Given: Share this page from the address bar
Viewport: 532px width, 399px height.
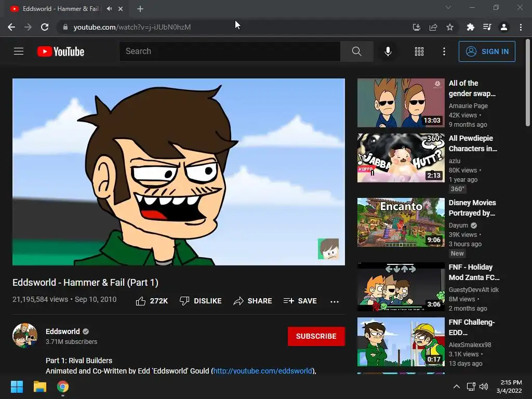Looking at the screenshot, I should point(433,27).
